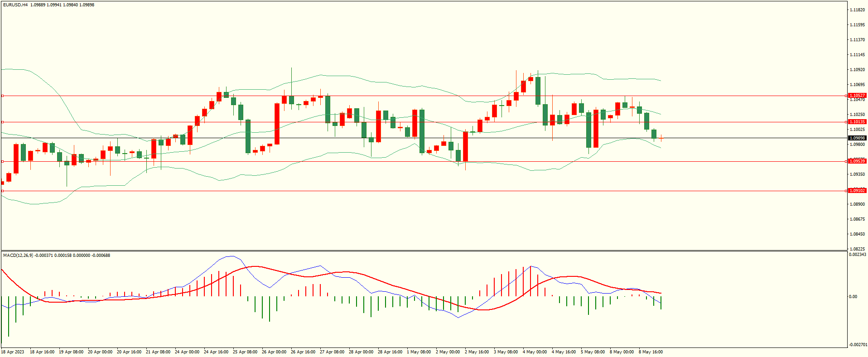Select the 1.10135 red price level tag
Image resolution: width=868 pixels, height=357 pixels.
pyautogui.click(x=857, y=122)
